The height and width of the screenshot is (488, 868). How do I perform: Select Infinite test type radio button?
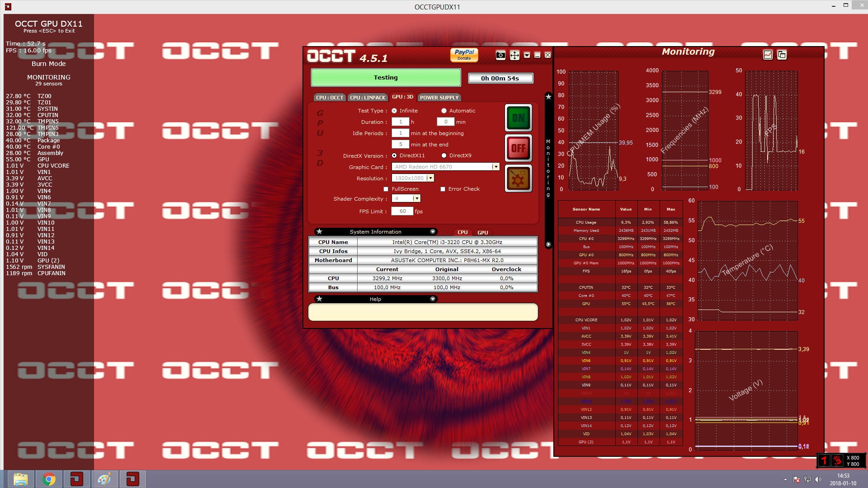click(x=394, y=111)
